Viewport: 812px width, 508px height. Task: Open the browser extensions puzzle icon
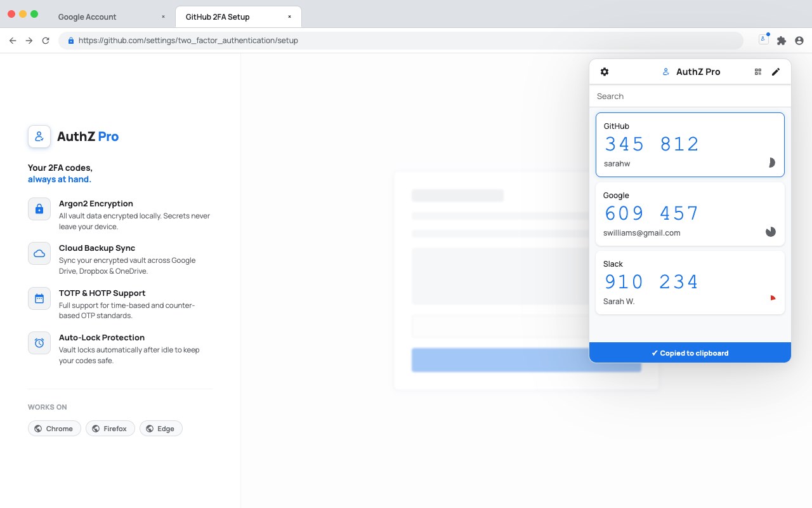[782, 41]
